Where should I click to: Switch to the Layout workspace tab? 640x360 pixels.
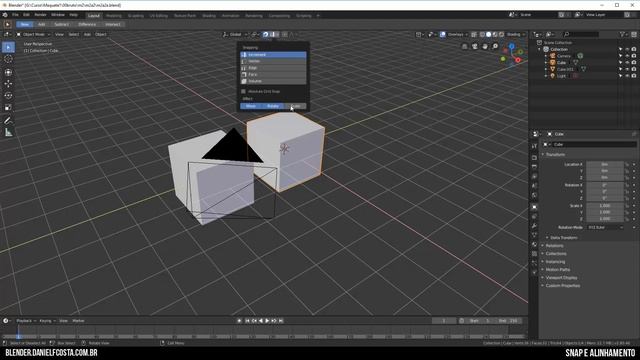point(93,16)
